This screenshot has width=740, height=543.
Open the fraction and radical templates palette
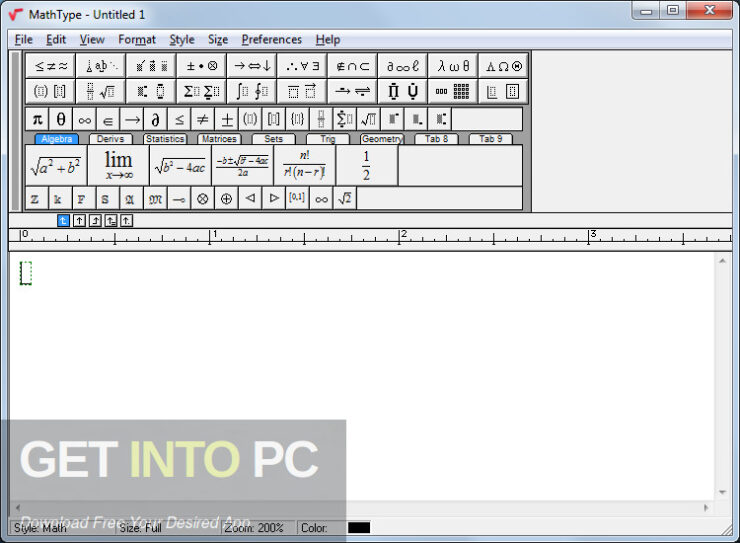point(101,91)
